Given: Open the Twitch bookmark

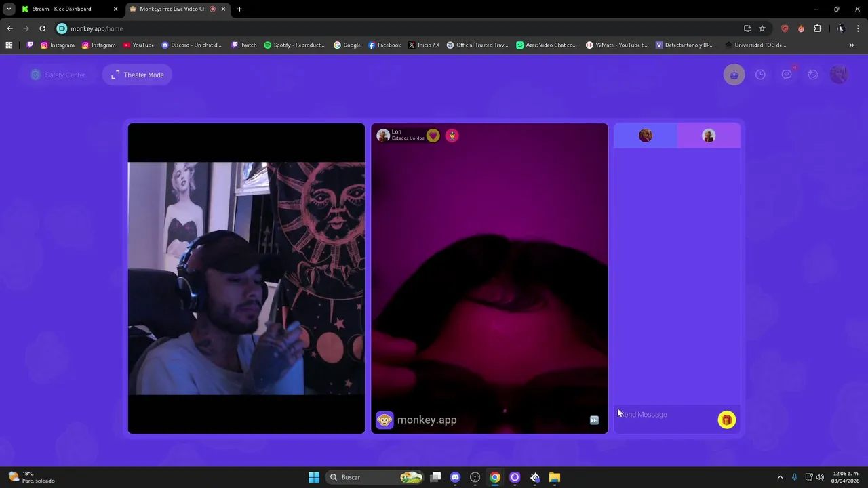Looking at the screenshot, I should click(x=244, y=45).
